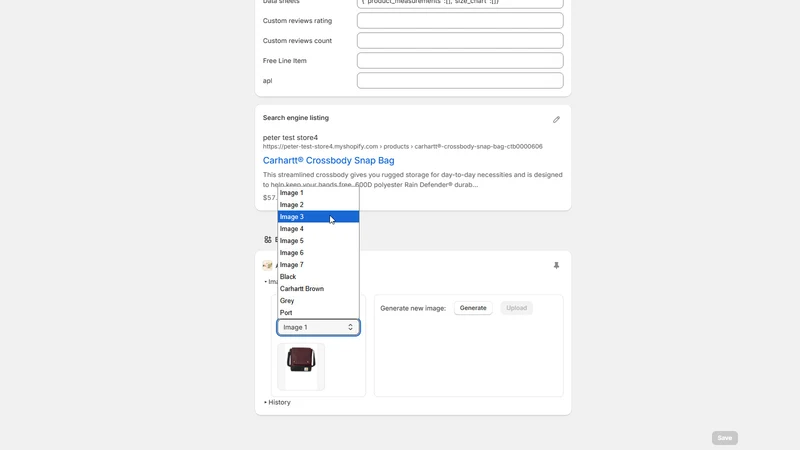Click the Generate button
Viewport: 800px width, 450px height.
click(x=473, y=308)
